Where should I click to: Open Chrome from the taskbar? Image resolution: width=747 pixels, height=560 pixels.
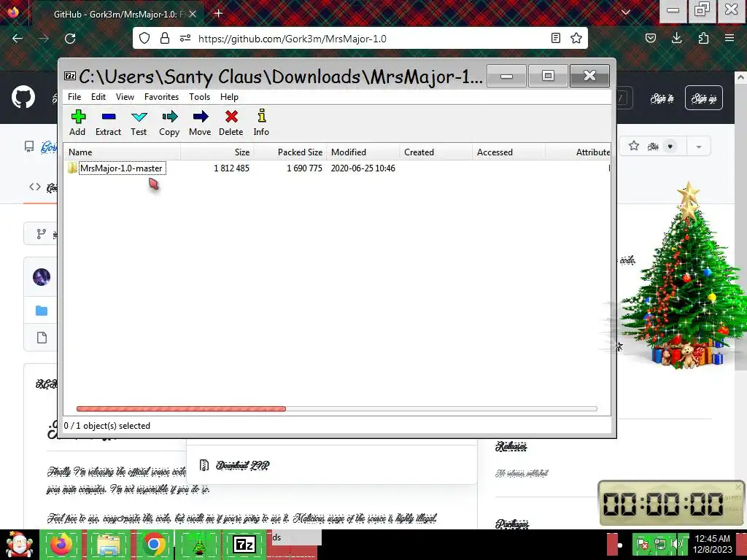(153, 544)
